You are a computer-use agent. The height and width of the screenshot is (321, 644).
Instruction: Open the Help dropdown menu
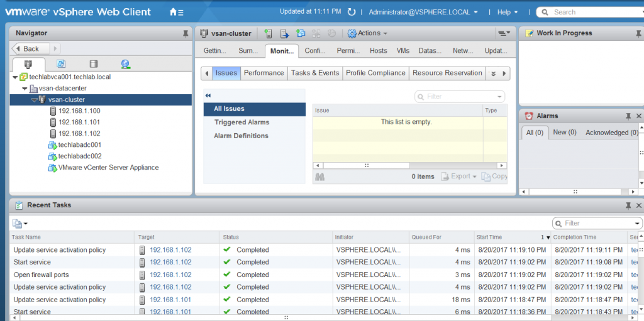click(508, 12)
